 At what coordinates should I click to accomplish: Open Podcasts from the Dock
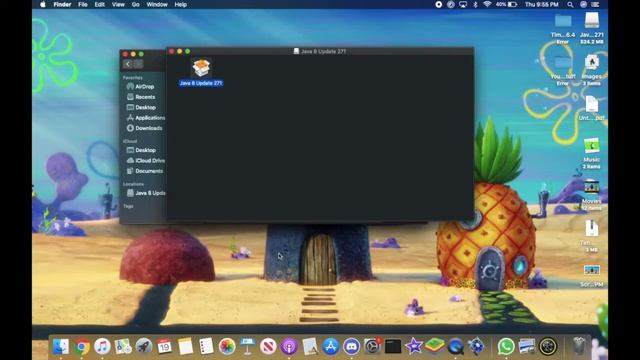tap(289, 347)
